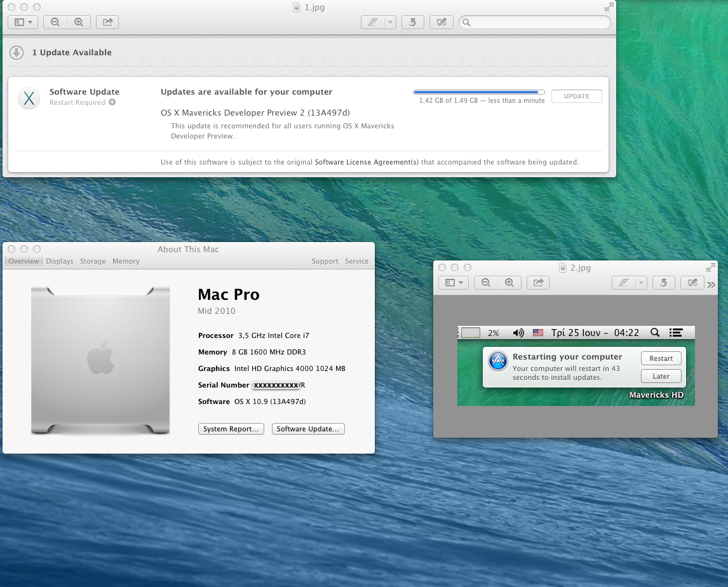Image resolution: width=728 pixels, height=587 pixels.
Task: Click the OS X Mavericks update icon in 1.jpg
Action: point(29,98)
